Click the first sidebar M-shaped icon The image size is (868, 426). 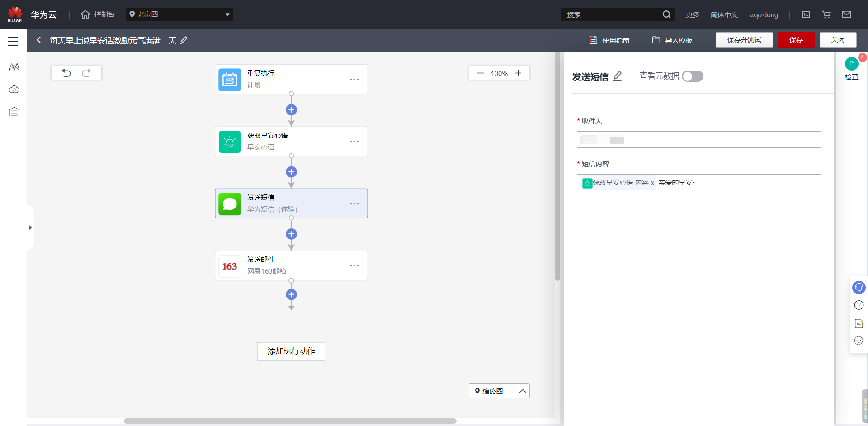tap(14, 67)
